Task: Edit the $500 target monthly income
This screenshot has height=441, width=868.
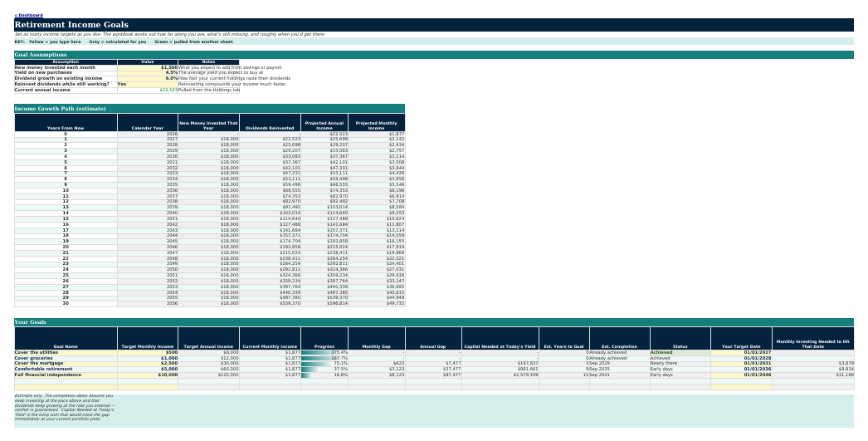Action: pyautogui.click(x=147, y=352)
